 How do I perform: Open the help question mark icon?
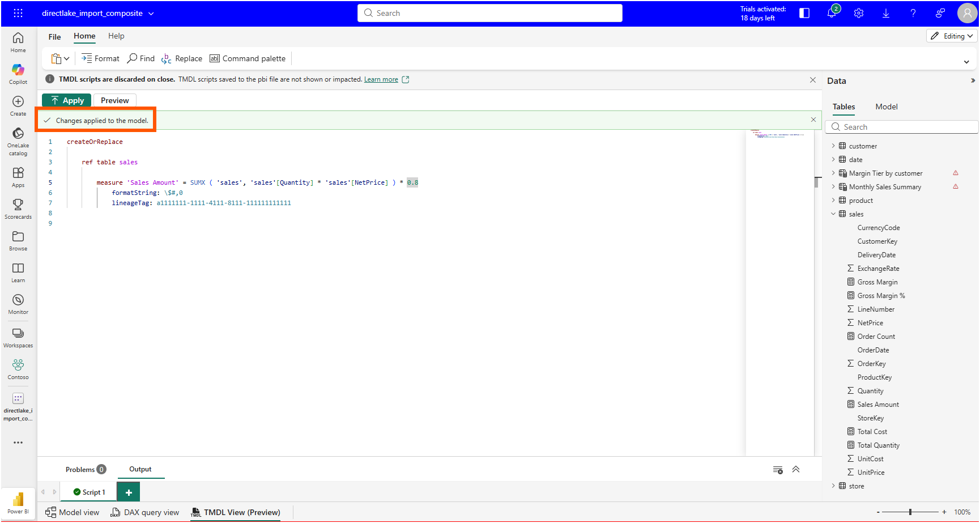[913, 13]
